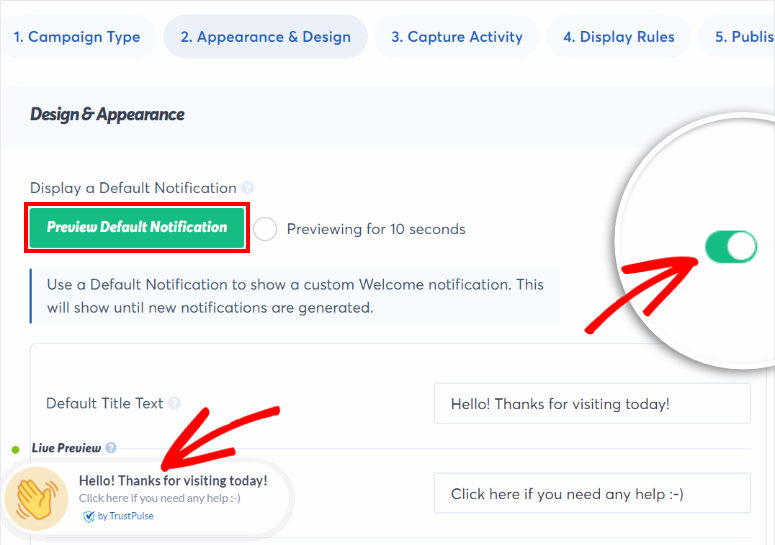Toggle the Display Default Notification switch

pyautogui.click(x=731, y=247)
